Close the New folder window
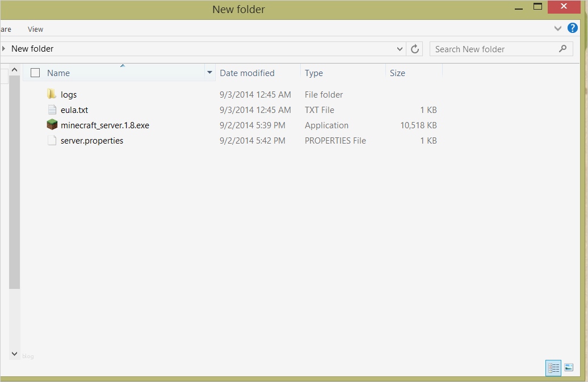588x382 pixels. [564, 6]
